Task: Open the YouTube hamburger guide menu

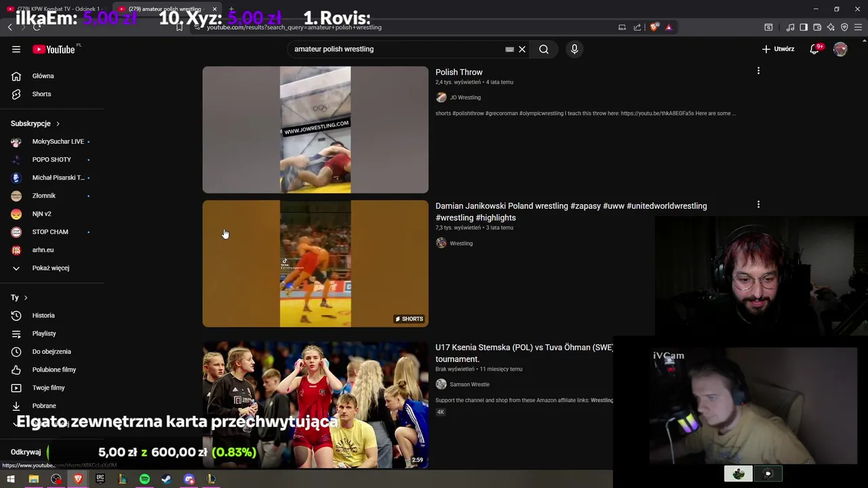Action: click(16, 49)
